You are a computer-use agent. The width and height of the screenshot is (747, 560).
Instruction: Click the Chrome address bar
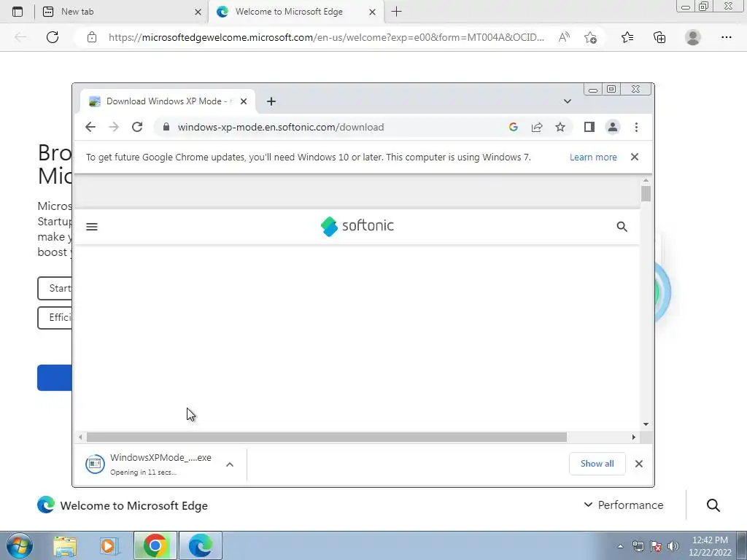(333, 127)
